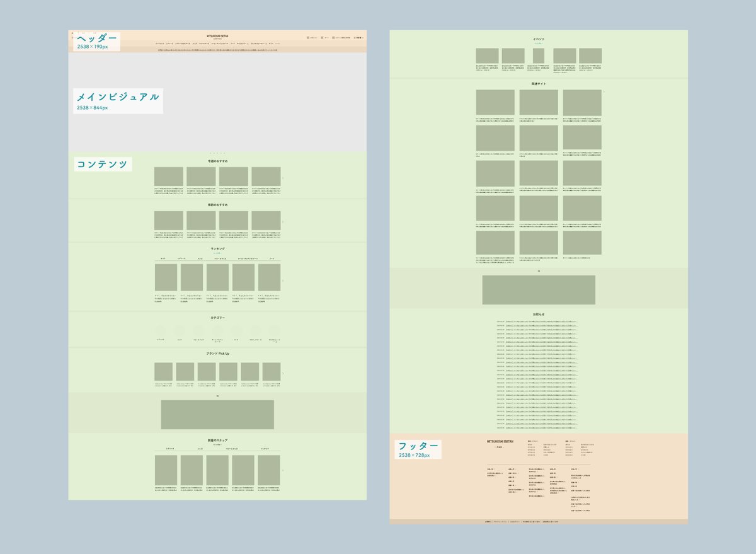Click the arrow at right of 関連サイト grid

pyautogui.click(x=604, y=92)
